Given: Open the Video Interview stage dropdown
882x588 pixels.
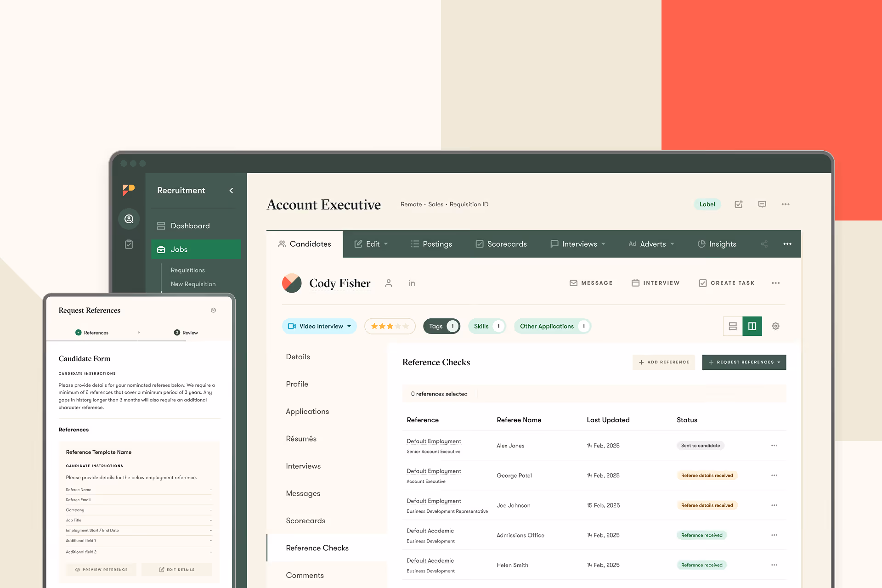Looking at the screenshot, I should pos(319,326).
